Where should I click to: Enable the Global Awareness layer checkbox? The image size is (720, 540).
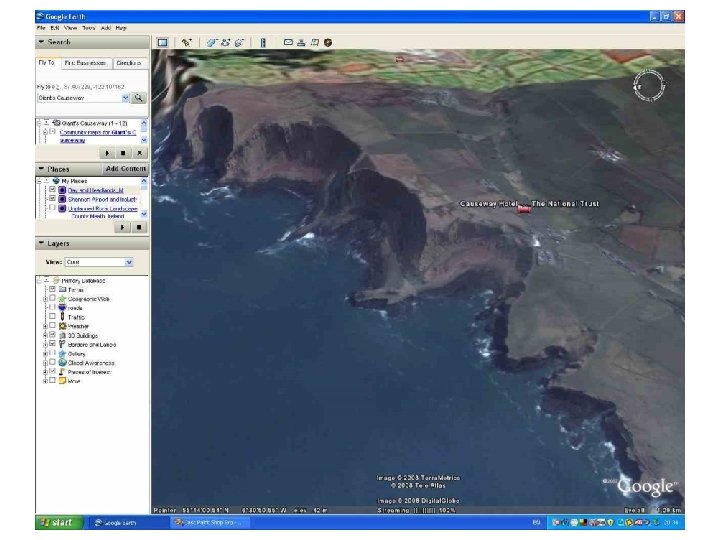[x=52, y=363]
